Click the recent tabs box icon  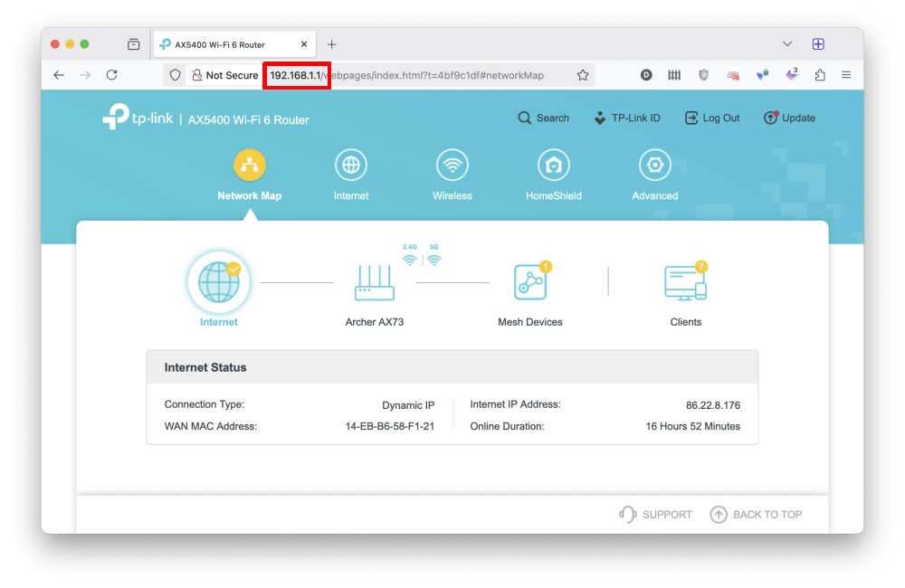point(133,44)
